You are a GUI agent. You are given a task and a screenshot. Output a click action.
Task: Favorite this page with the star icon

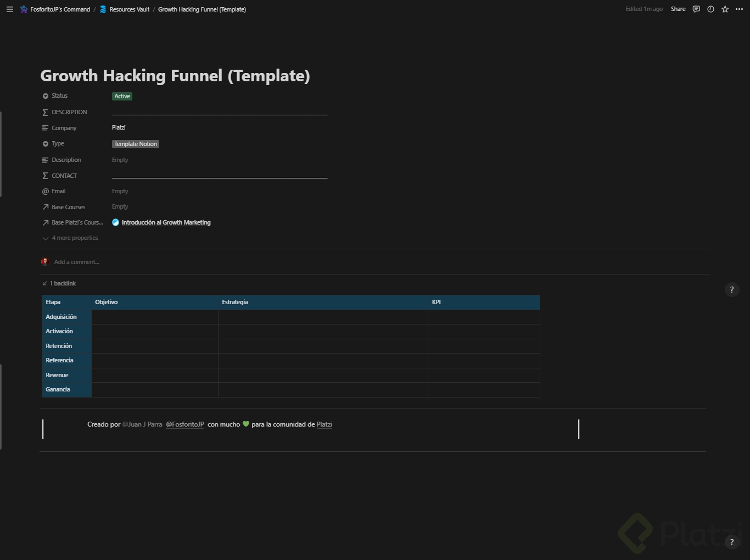tap(725, 9)
